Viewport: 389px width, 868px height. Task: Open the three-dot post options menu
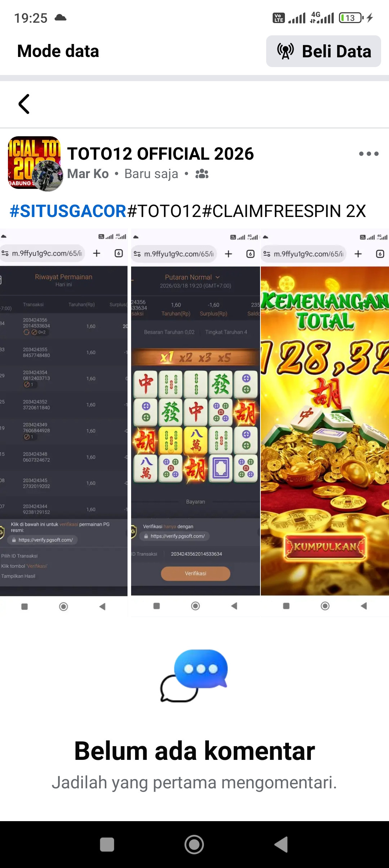coord(369,154)
